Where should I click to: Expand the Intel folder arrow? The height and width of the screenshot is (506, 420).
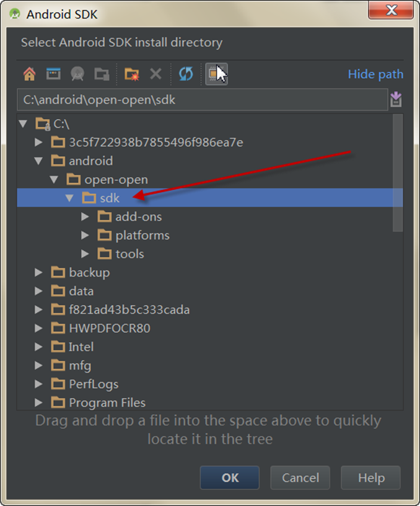[38, 347]
